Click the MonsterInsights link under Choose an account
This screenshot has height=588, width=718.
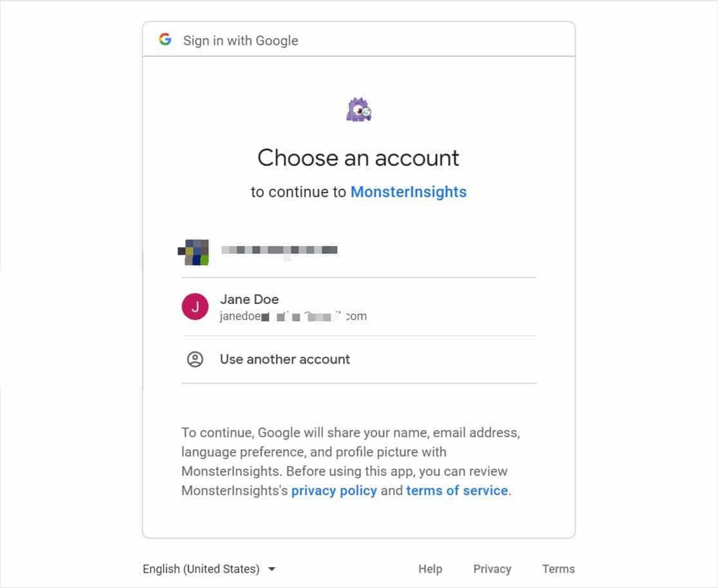(x=409, y=192)
